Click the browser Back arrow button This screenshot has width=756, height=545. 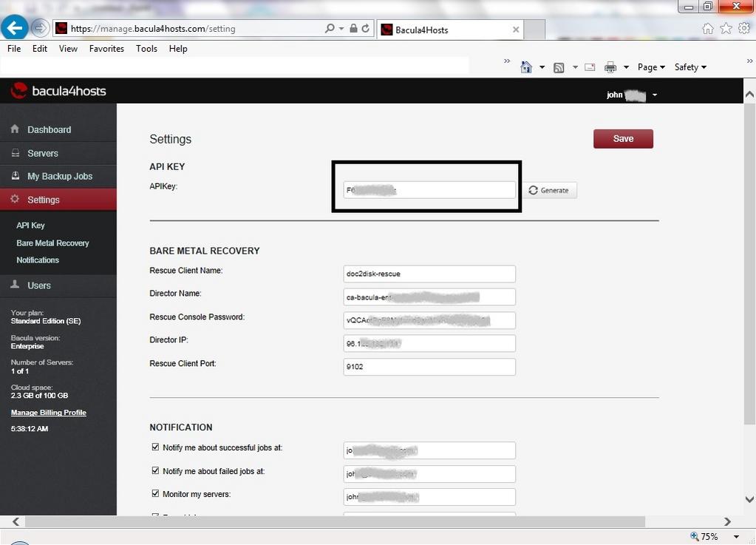[15, 27]
